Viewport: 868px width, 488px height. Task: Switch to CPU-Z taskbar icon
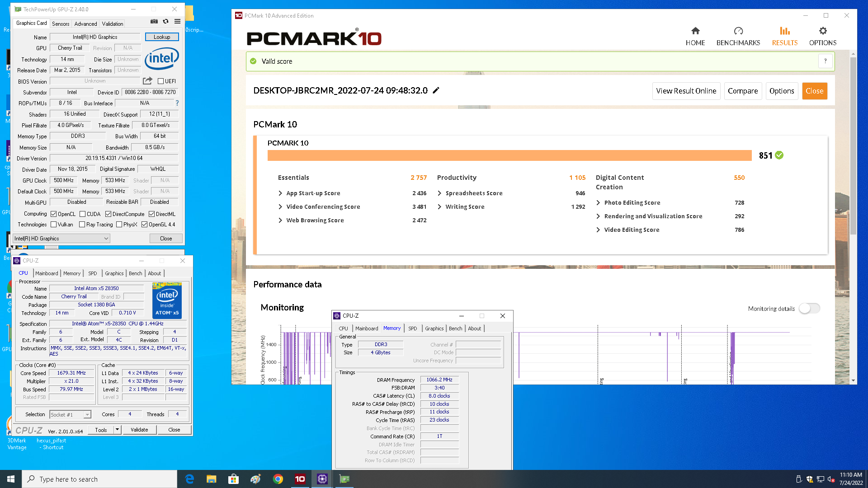click(x=322, y=479)
